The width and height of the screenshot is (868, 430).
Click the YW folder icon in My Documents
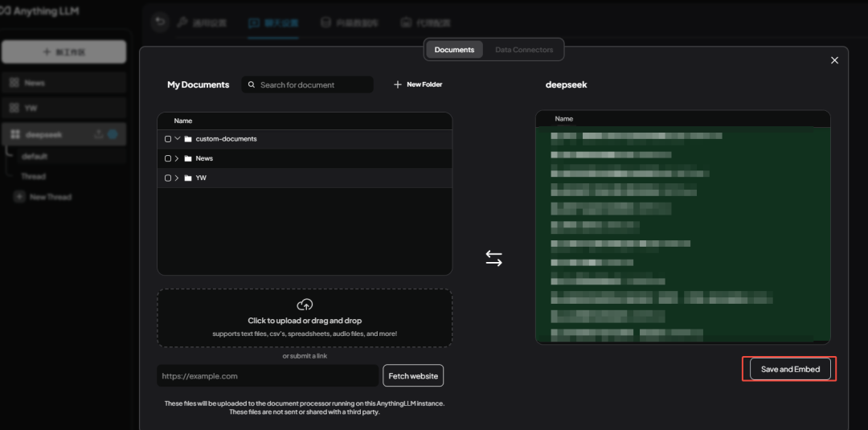click(x=187, y=178)
